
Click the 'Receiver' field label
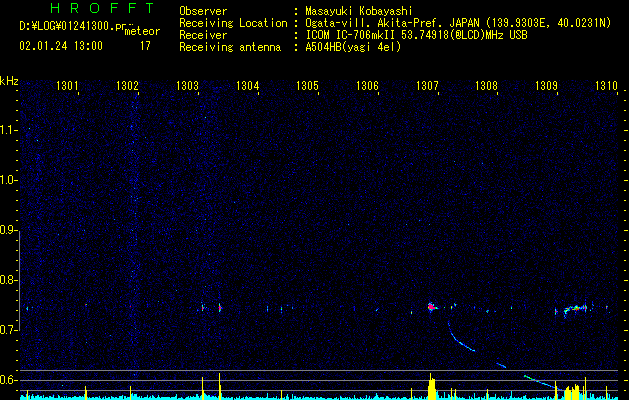pos(203,35)
